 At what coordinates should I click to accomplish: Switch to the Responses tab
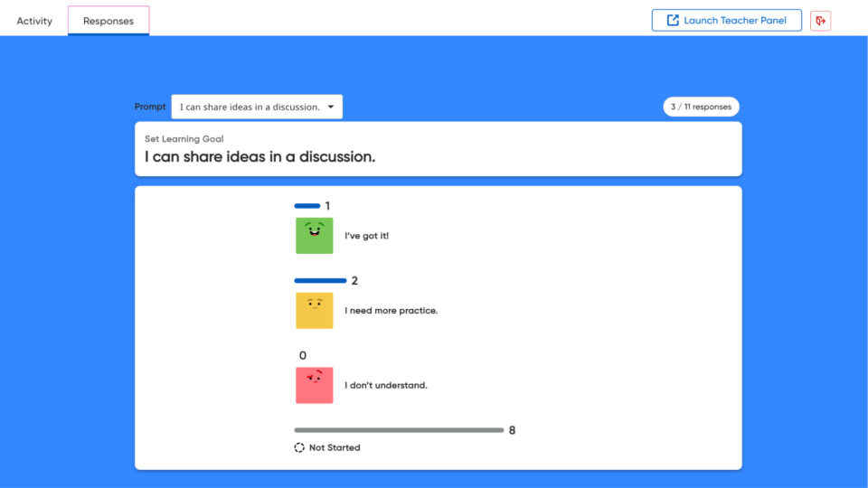coord(108,21)
